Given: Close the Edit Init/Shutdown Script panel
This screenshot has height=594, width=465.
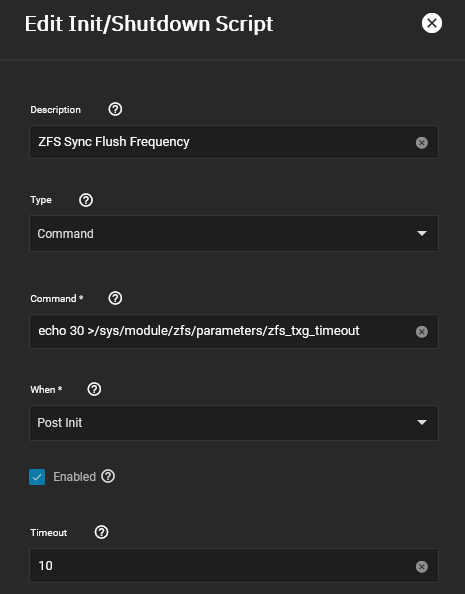Looking at the screenshot, I should pos(432,23).
